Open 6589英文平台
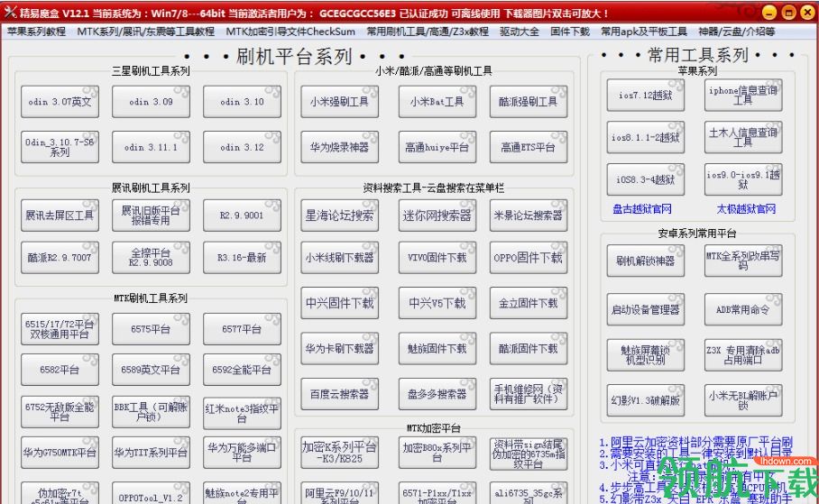Image resolution: width=819 pixels, height=504 pixels. pos(151,370)
